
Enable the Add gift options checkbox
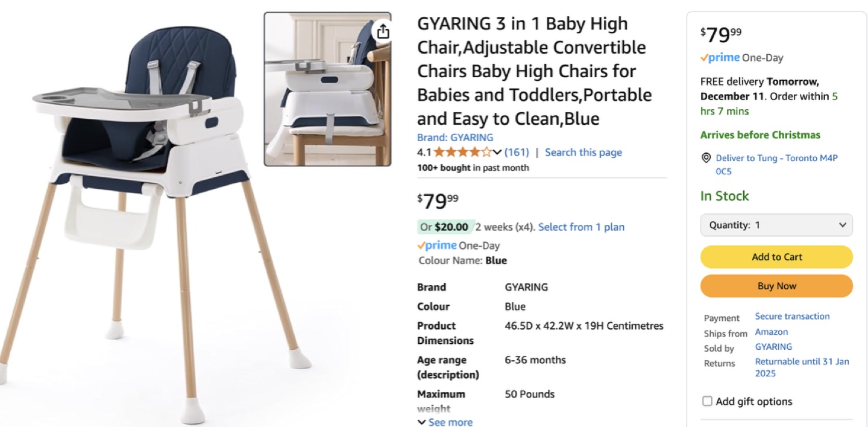click(708, 401)
